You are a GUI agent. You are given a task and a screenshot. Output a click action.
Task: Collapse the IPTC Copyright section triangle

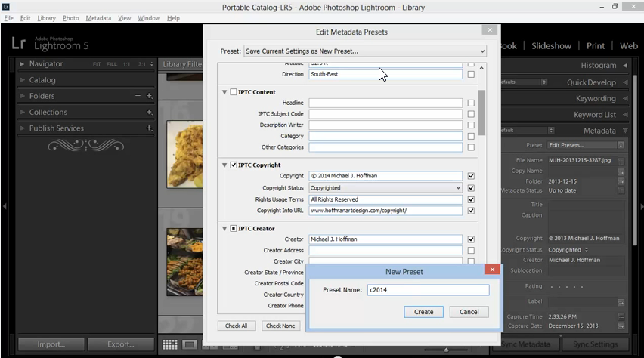coord(224,165)
